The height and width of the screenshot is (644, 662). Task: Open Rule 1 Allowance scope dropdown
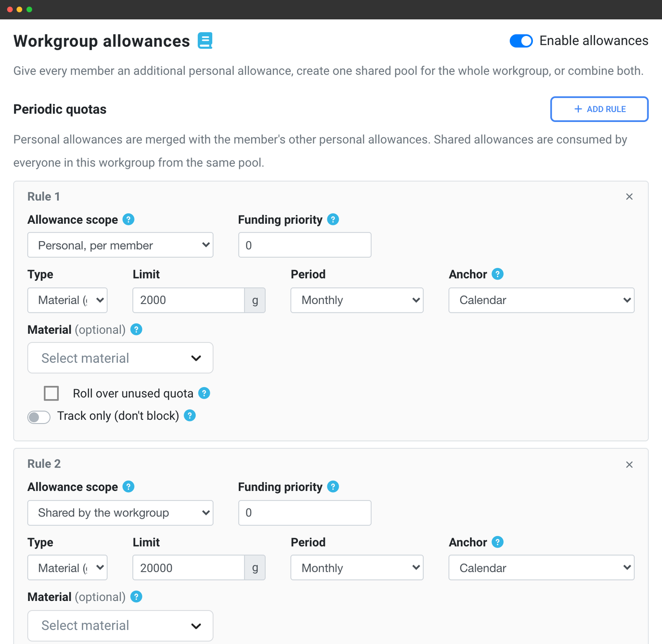click(121, 245)
